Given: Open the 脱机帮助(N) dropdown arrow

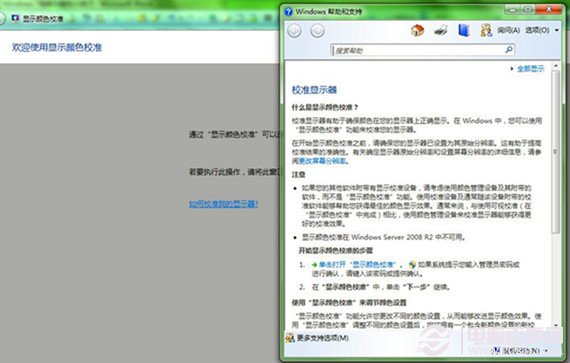Looking at the screenshot, I should pos(546,351).
